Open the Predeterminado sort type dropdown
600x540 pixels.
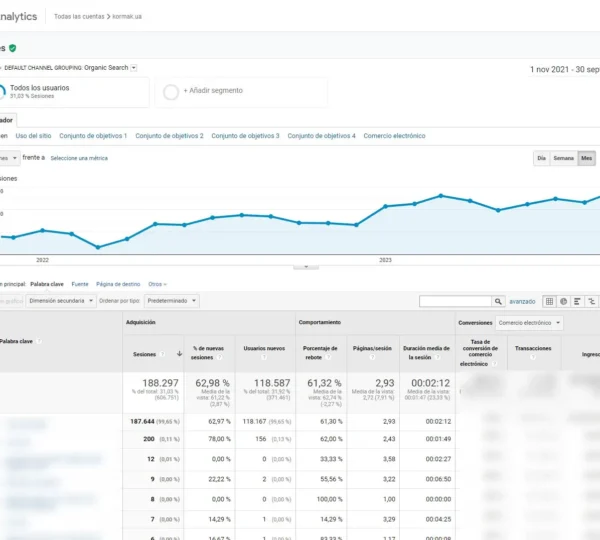coord(172,300)
